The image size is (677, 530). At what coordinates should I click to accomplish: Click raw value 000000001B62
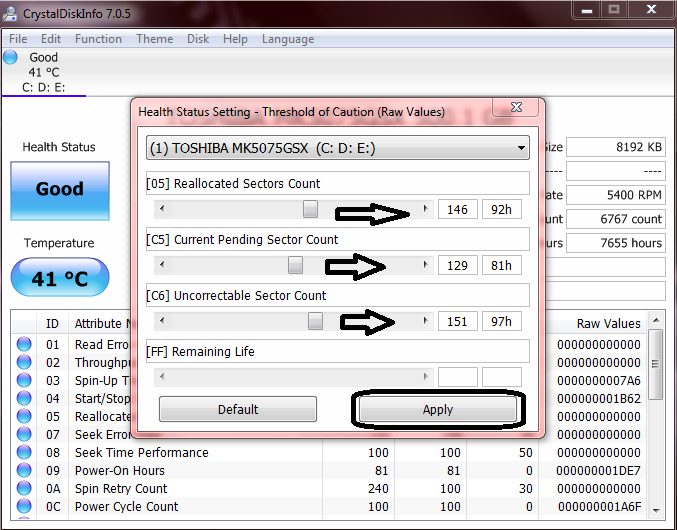tap(599, 398)
